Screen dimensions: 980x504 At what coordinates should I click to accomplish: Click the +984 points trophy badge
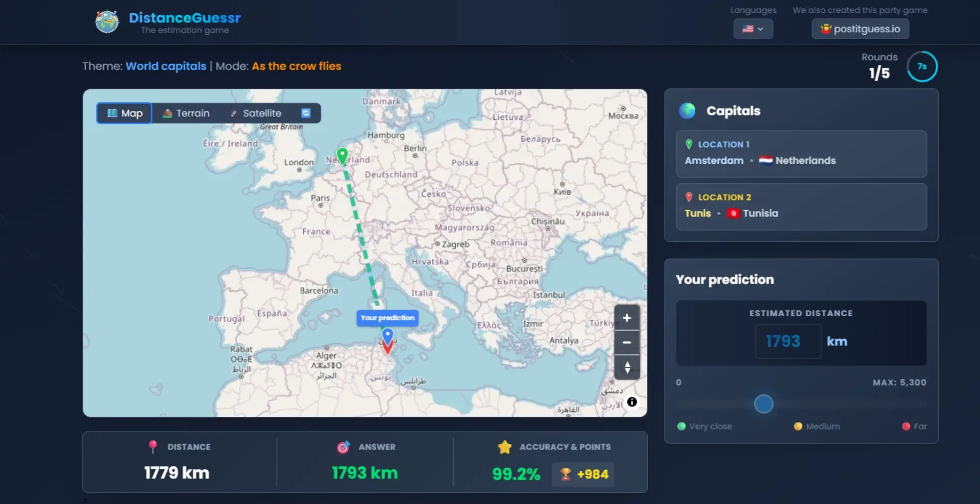[x=583, y=474]
